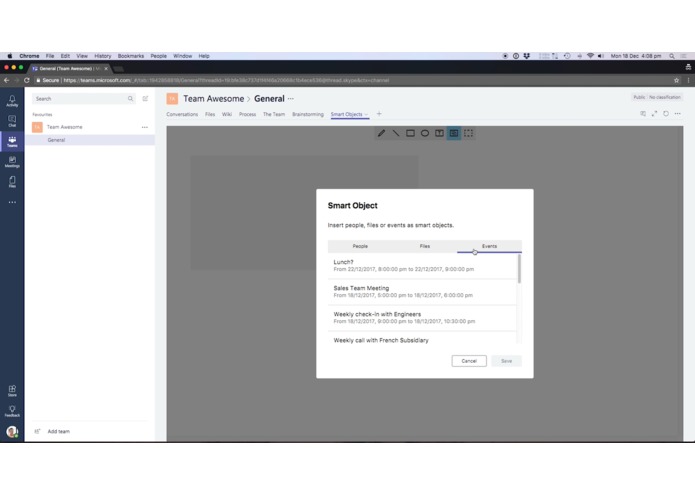Choose the Sales Team Meeting event
The height and width of the screenshot is (494, 695).
422,292
